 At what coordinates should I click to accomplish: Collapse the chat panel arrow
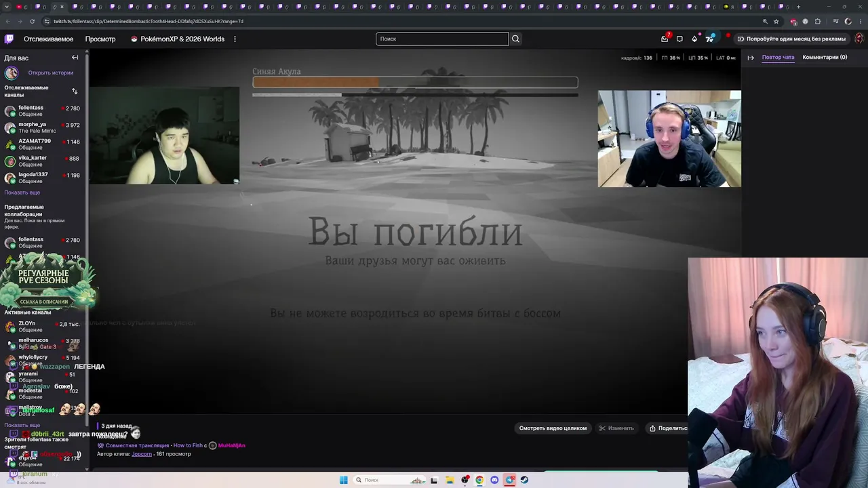tap(751, 58)
